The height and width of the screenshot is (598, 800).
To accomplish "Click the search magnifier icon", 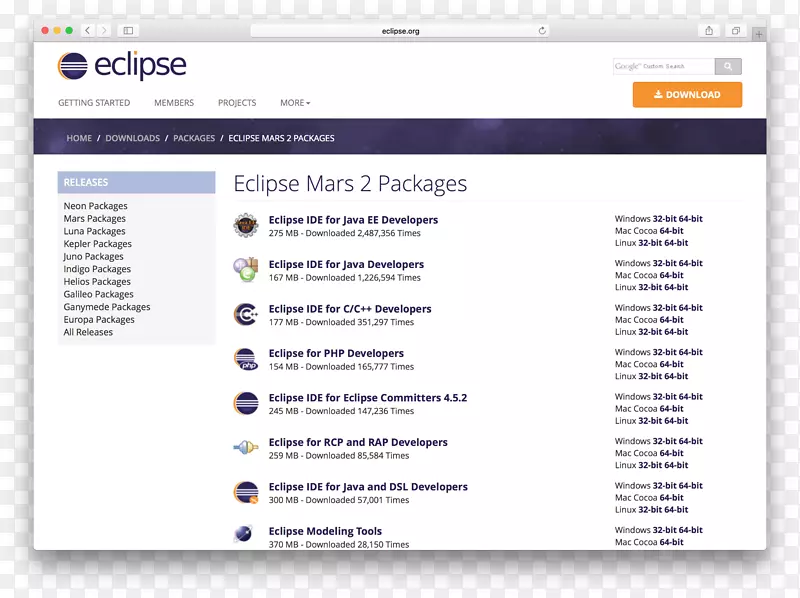I will [x=729, y=66].
